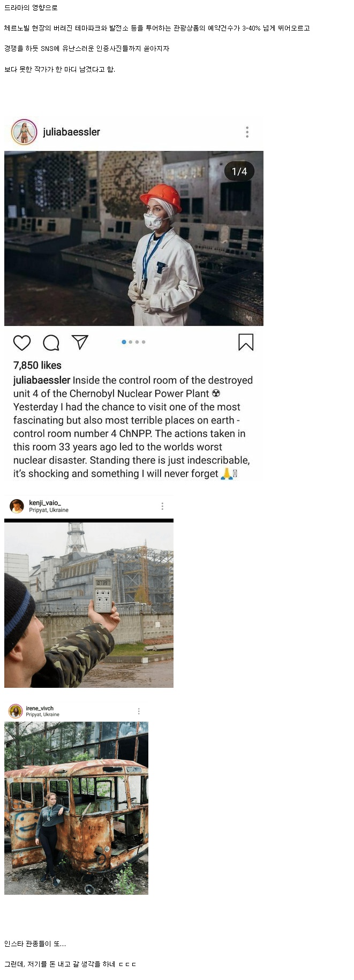The image size is (354, 980).
Task: Click the 1/4 image counter badge
Action: (x=239, y=172)
